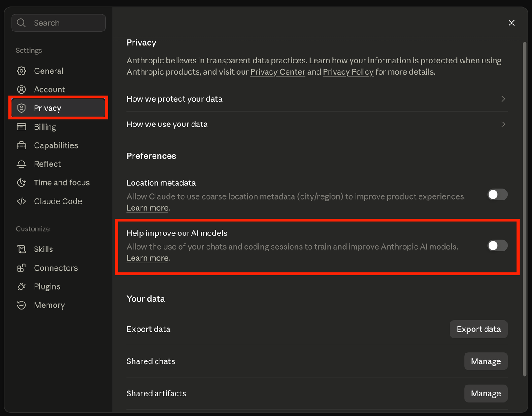Click the Export data button
Screen dimensions: 532x416
[479, 329]
